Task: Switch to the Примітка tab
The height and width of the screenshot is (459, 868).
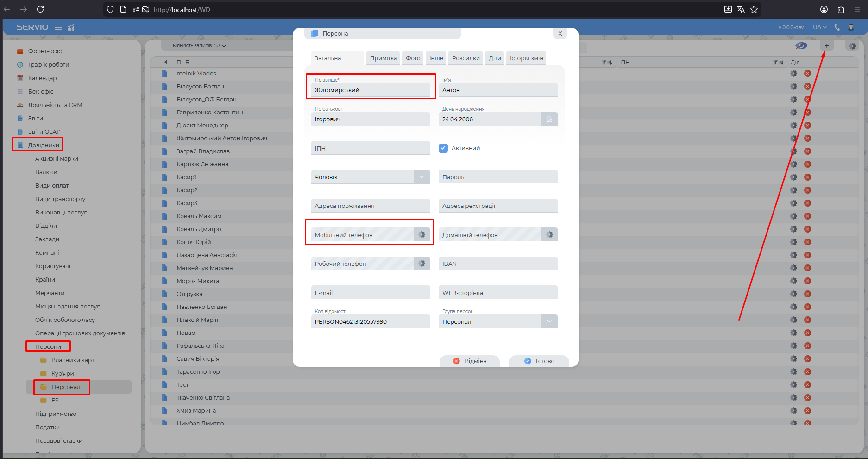Action: coord(383,58)
